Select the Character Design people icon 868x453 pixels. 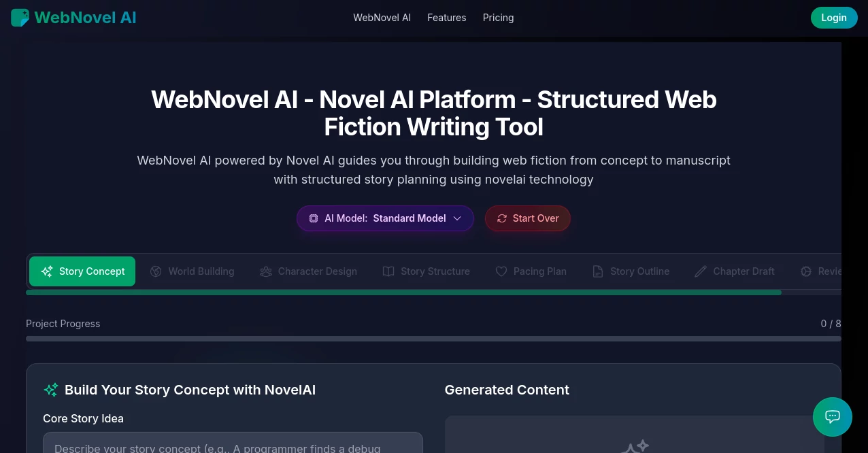(266, 271)
